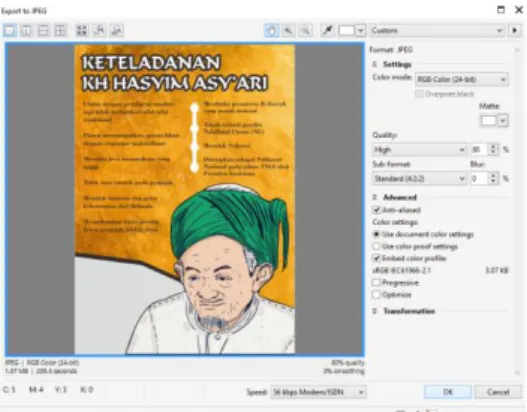The height and width of the screenshot is (412, 527).
Task: Toggle the Anti-aliased checkbox
Action: (x=376, y=210)
